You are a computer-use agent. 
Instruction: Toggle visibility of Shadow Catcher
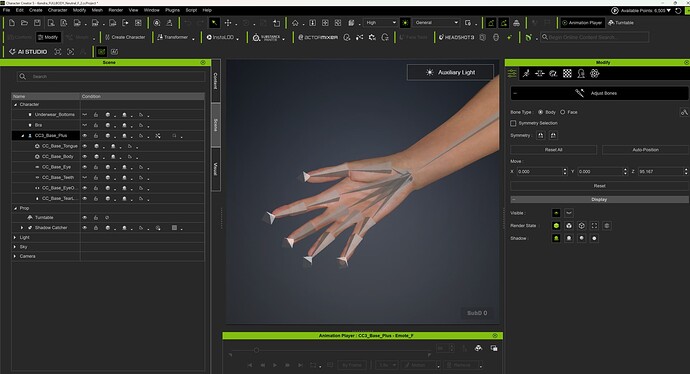[x=84, y=228]
